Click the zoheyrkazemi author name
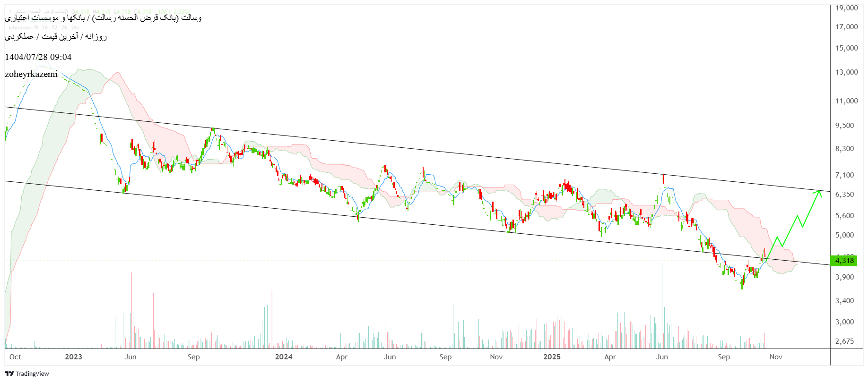868x382 pixels. pos(31,74)
